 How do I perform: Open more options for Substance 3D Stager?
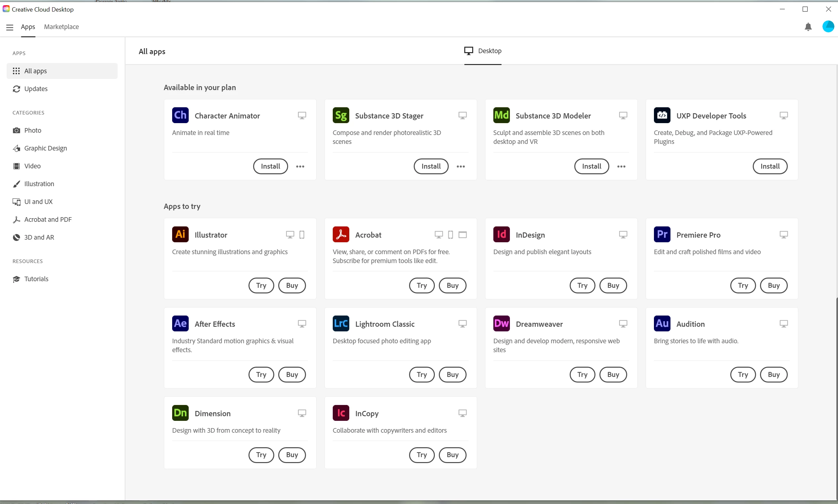pos(460,166)
